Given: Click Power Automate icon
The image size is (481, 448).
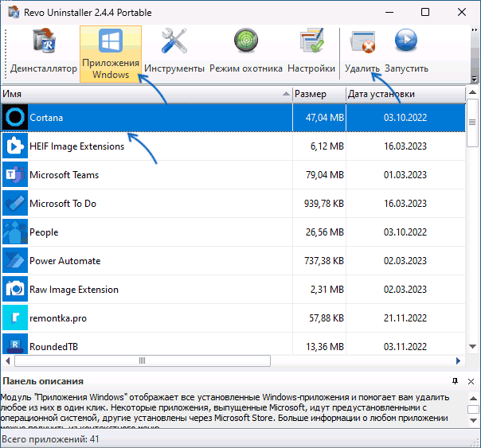Looking at the screenshot, I should pos(15,261).
